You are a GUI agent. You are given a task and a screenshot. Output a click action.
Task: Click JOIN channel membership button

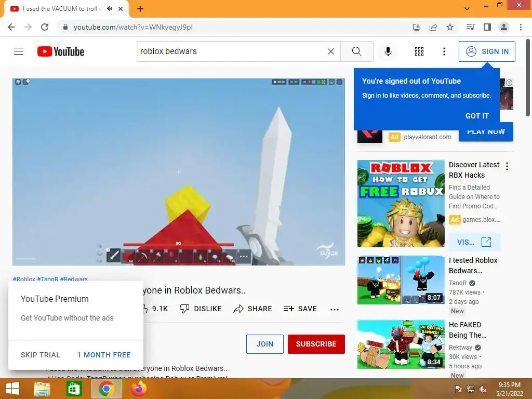click(x=265, y=344)
